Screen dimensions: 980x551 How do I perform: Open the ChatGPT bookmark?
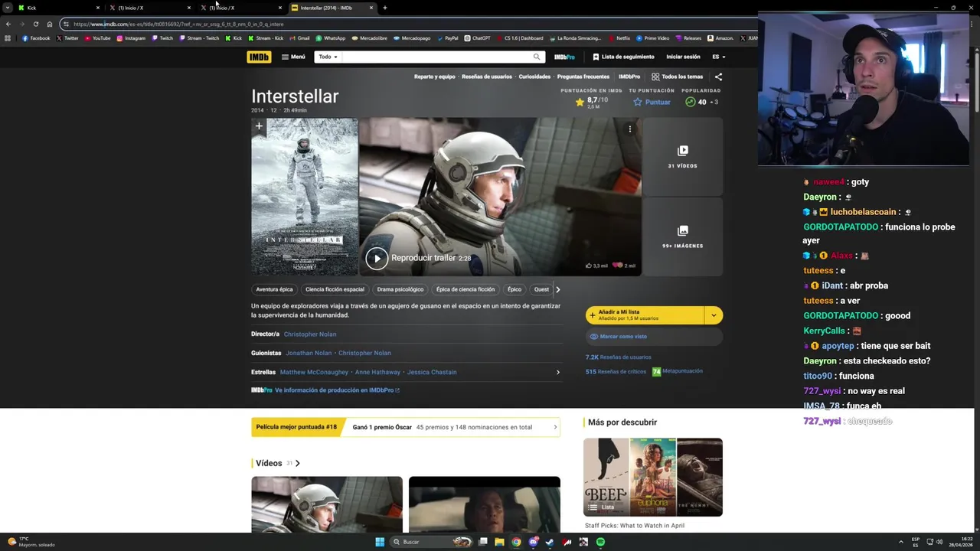[477, 38]
